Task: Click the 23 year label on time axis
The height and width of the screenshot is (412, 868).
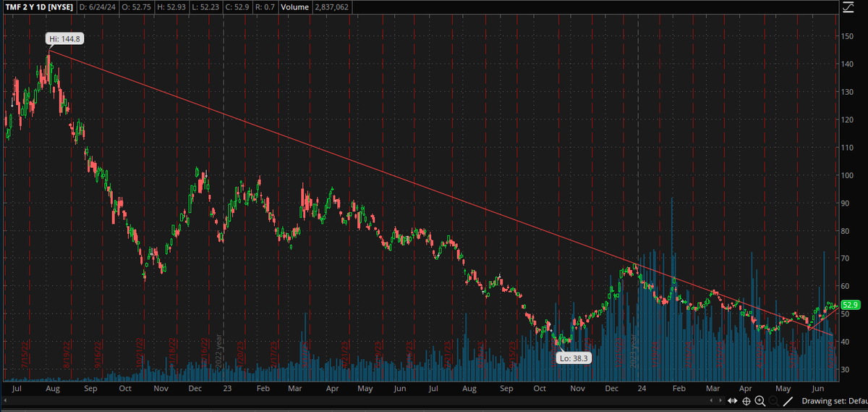Action: [227, 389]
